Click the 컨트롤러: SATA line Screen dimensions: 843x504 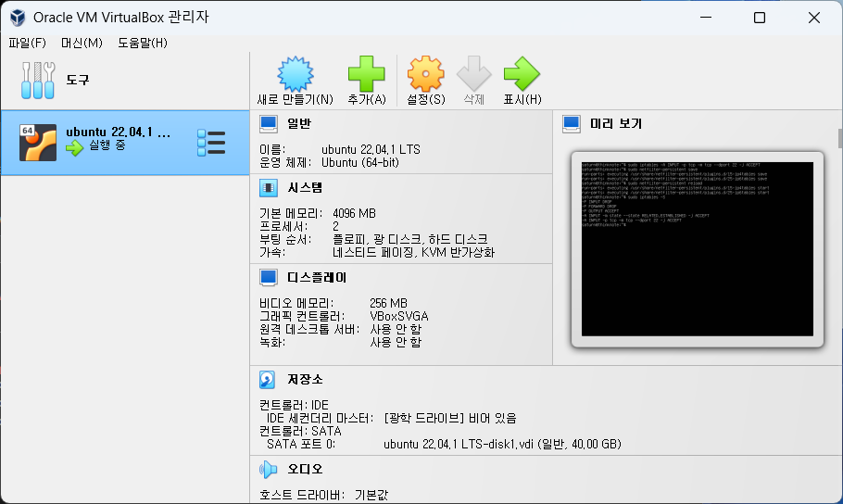pyautogui.click(x=300, y=432)
